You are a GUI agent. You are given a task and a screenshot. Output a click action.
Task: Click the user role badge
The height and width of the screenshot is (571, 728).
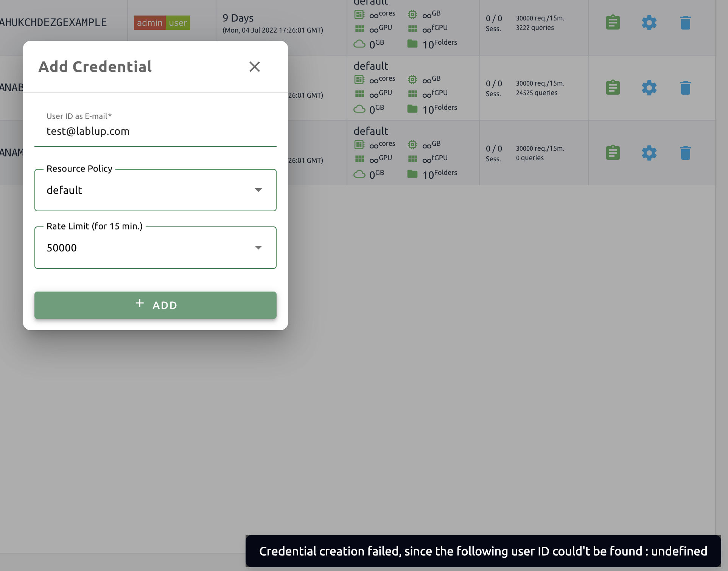pyautogui.click(x=178, y=23)
